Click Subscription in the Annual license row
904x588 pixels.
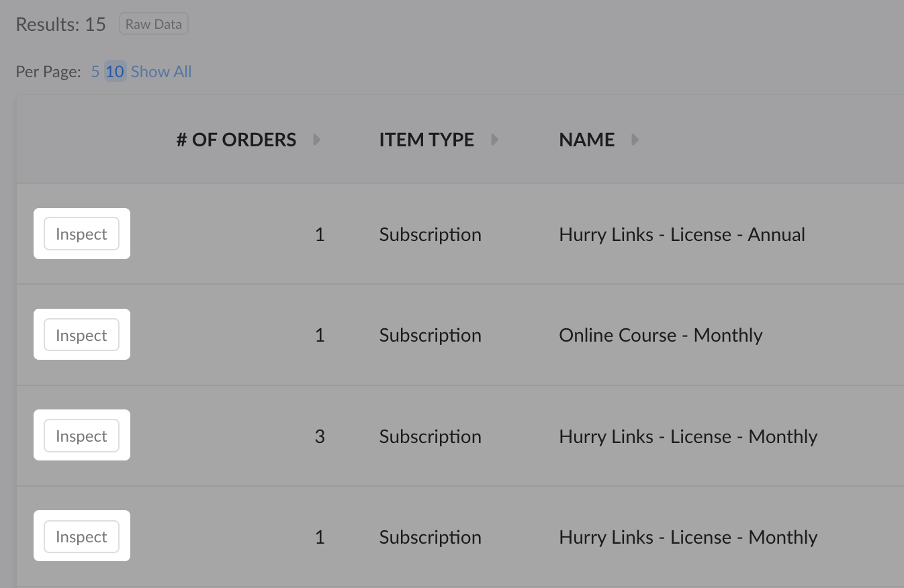[x=430, y=235]
